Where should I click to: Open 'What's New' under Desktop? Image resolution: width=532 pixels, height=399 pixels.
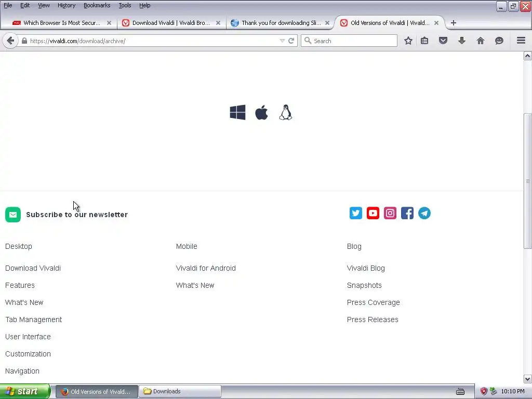24,302
